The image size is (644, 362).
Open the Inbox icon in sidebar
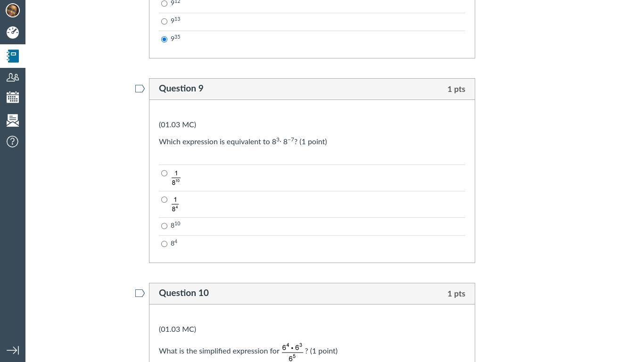click(13, 120)
